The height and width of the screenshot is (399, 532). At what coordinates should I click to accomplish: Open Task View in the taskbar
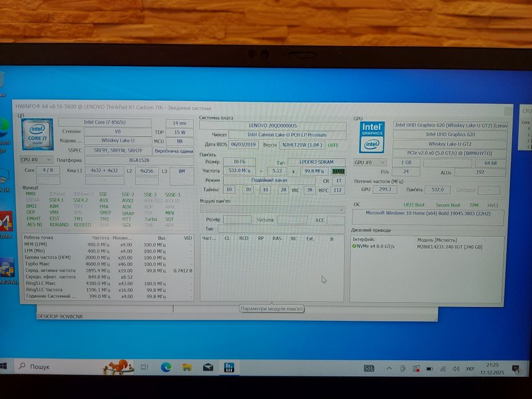(x=144, y=367)
